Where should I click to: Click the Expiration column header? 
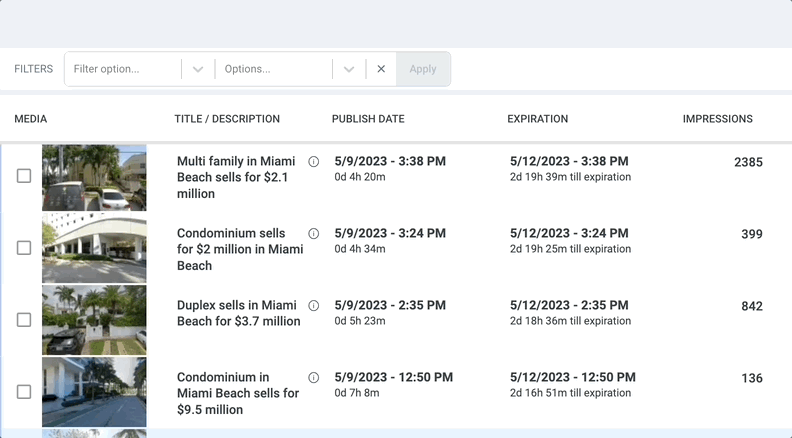pyautogui.click(x=537, y=119)
